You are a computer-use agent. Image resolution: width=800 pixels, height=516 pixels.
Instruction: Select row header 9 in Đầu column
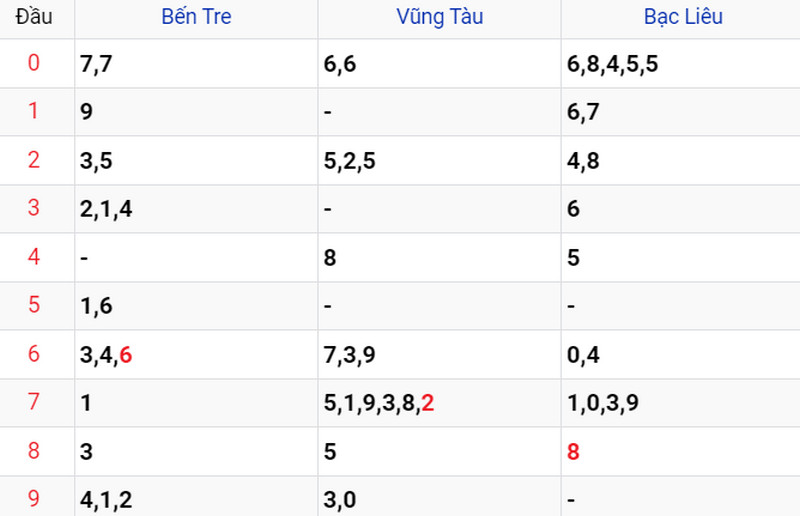(34, 499)
